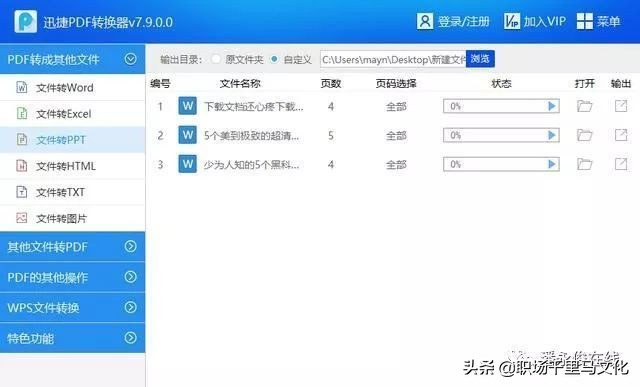Click the image icon beside 文件转图片

[x=22, y=218]
